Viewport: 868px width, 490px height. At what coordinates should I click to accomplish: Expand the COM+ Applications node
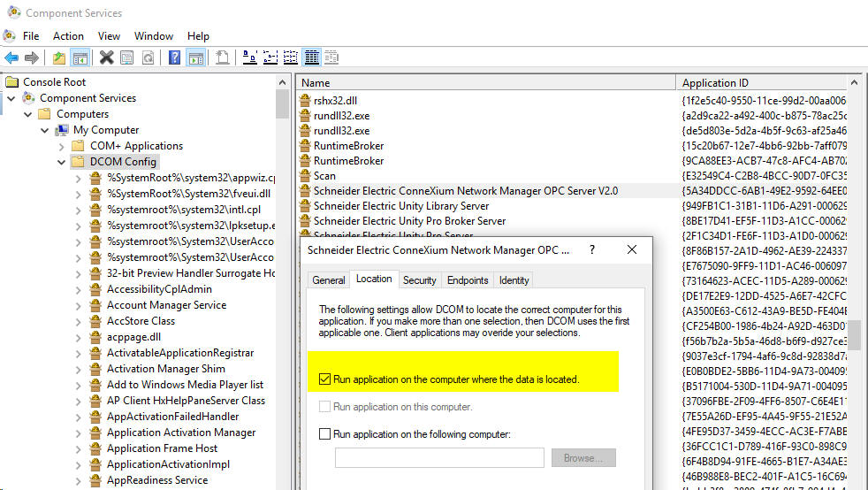tap(62, 147)
